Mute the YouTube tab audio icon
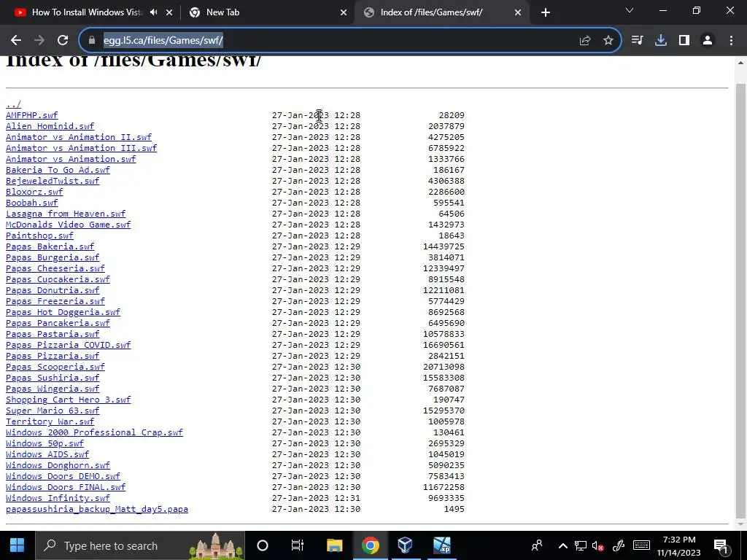Viewport: 747px width, 560px height. coord(153,12)
